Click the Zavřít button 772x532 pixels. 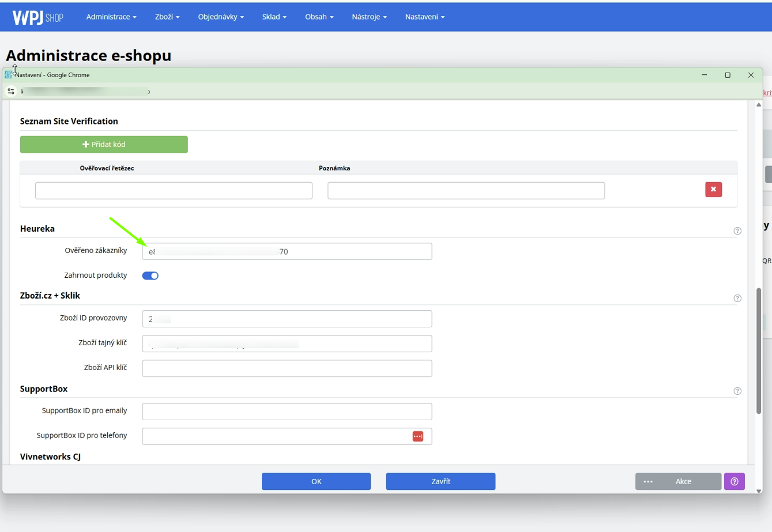coord(440,481)
